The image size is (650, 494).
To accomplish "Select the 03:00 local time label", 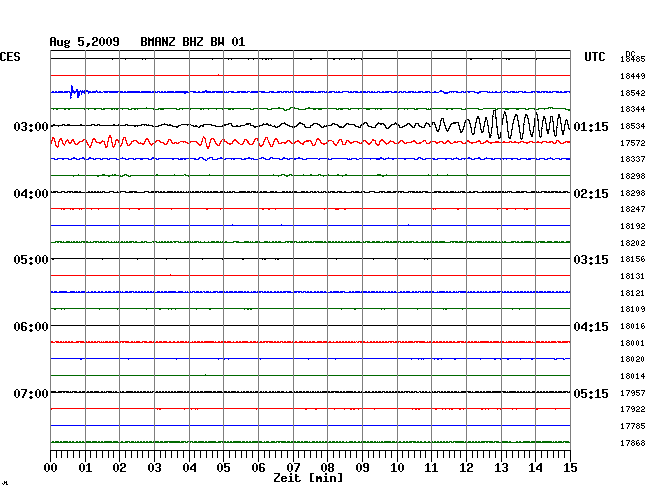I will tap(31, 126).
